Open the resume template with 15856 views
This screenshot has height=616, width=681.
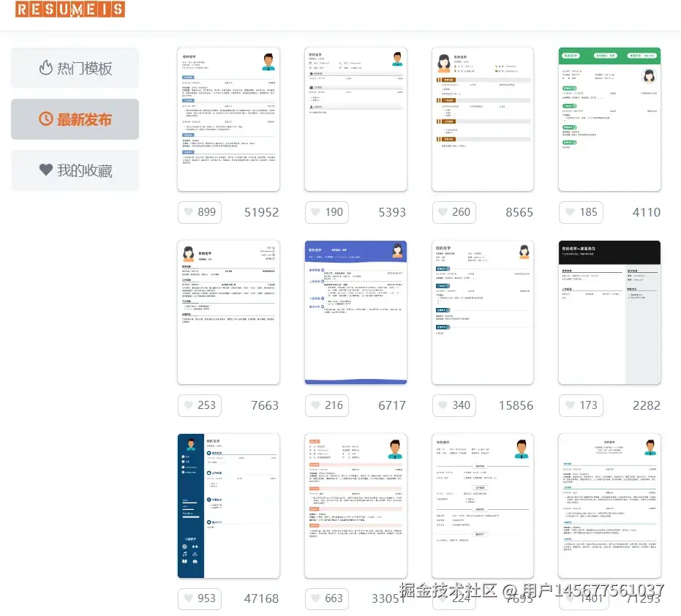[x=483, y=312]
